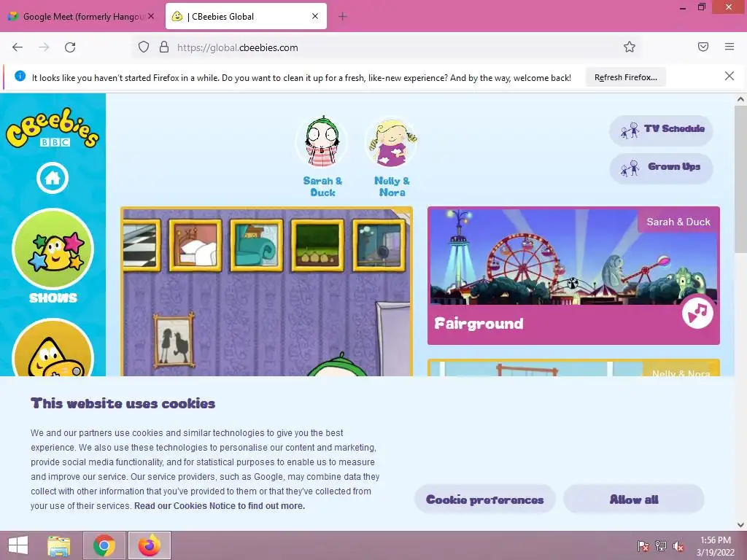Close the CBeebies Global tab

(x=315, y=16)
